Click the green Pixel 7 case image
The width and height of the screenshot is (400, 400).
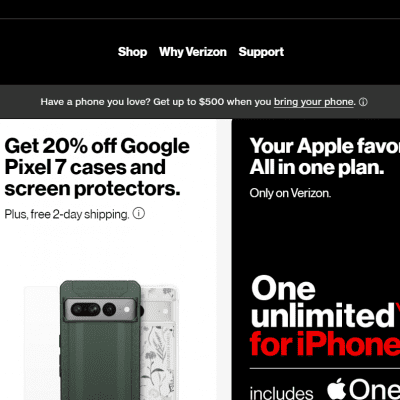click(100, 340)
